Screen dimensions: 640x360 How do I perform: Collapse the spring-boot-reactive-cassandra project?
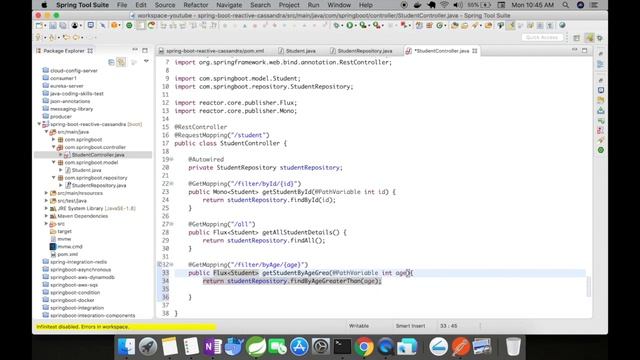39,124
